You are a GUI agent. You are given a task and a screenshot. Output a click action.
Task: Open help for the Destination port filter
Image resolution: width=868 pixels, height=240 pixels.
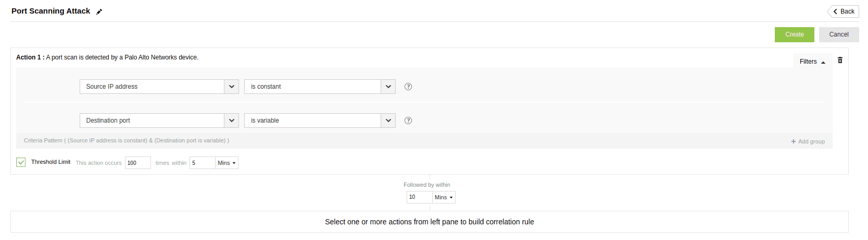[x=408, y=121]
